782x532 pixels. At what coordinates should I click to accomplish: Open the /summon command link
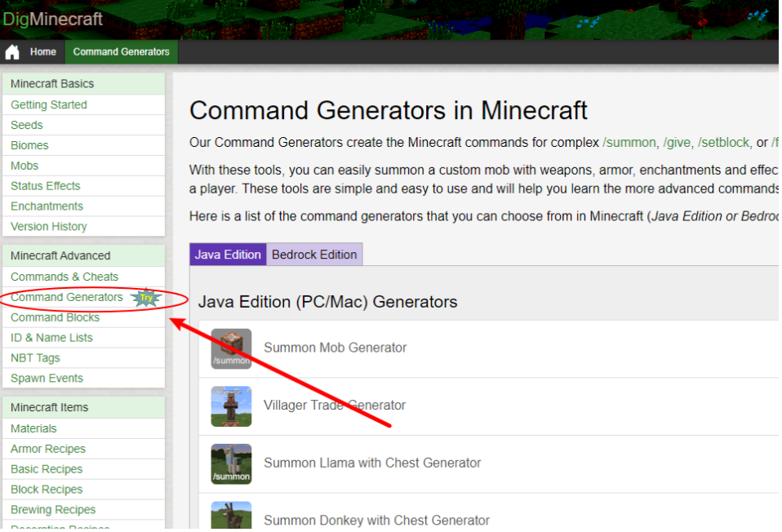click(x=629, y=143)
